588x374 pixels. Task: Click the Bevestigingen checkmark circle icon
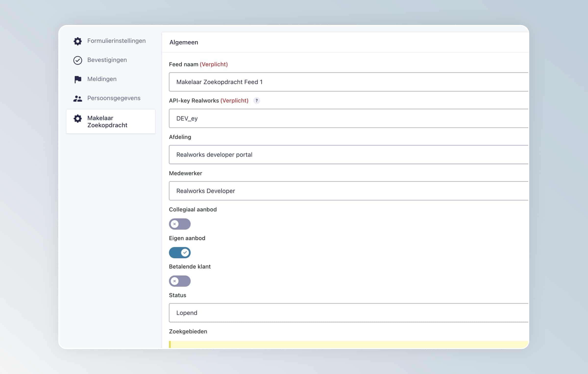click(78, 60)
